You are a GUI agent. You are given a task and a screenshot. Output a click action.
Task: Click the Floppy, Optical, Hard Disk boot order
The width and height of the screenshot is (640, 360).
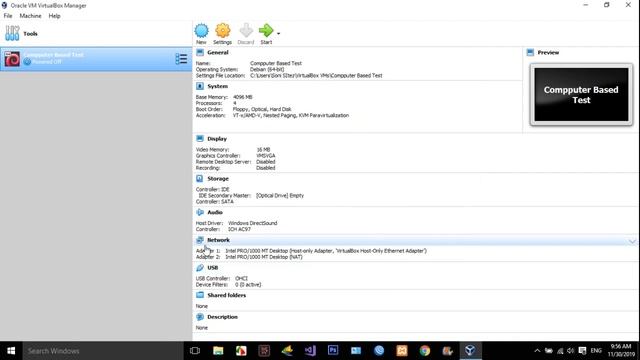pyautogui.click(x=262, y=109)
